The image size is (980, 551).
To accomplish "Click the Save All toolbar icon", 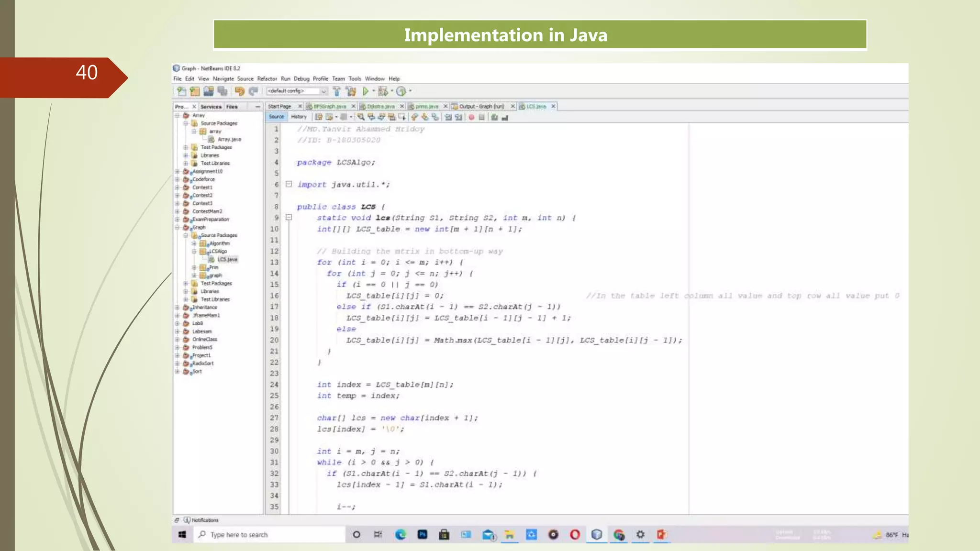I will click(x=222, y=91).
